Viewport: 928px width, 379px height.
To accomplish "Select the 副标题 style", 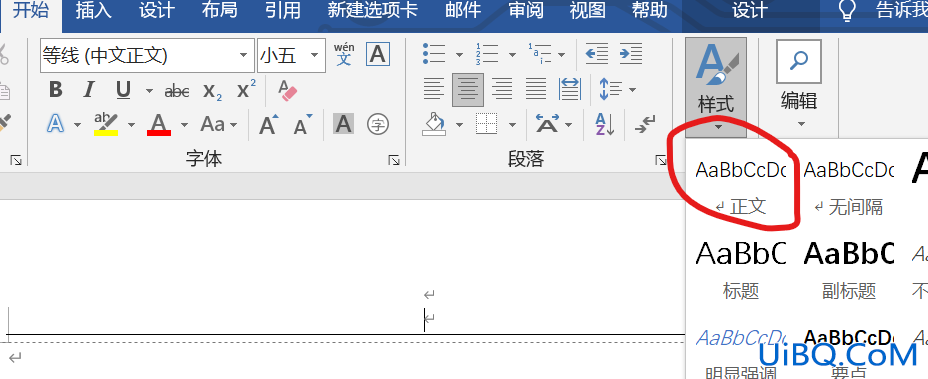I will [849, 269].
